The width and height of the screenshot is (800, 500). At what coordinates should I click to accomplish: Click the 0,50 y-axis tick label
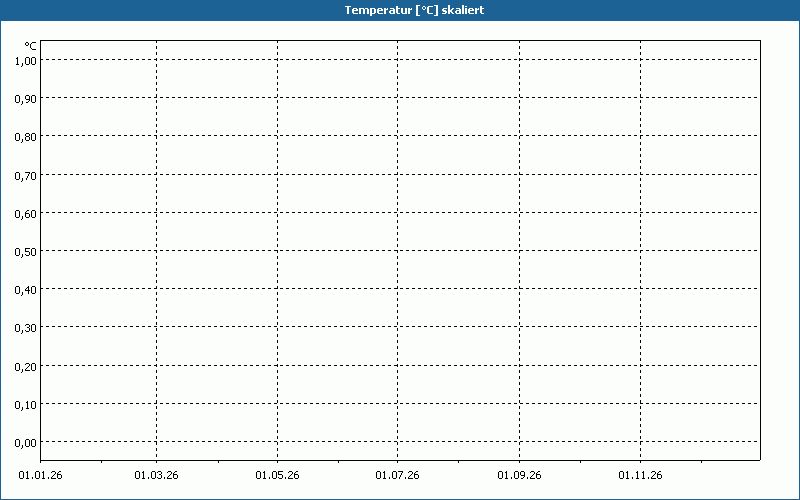coord(26,251)
